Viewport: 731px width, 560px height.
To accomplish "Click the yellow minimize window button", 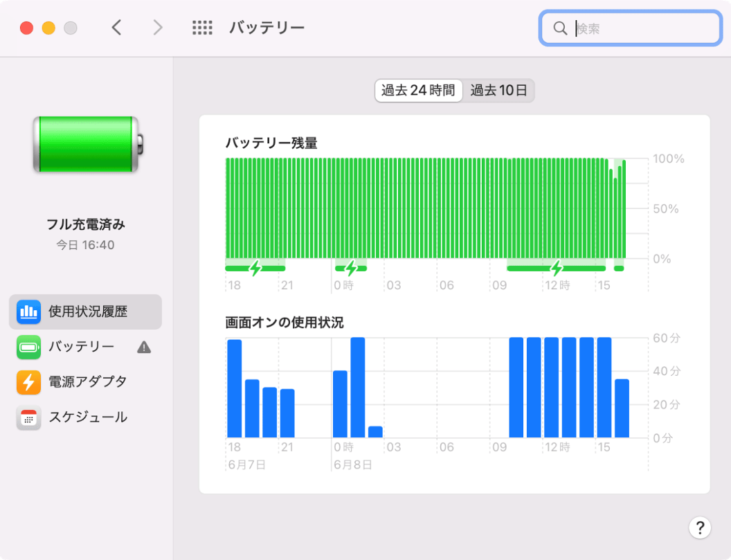I will [x=48, y=28].
